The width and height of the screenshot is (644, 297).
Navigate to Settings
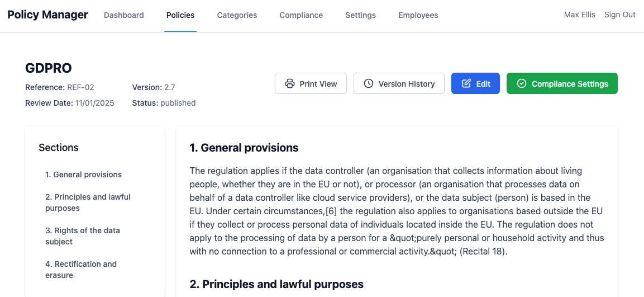tap(360, 15)
